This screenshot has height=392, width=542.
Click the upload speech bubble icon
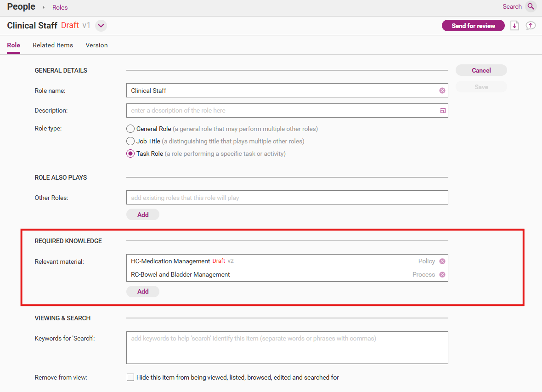coord(531,26)
